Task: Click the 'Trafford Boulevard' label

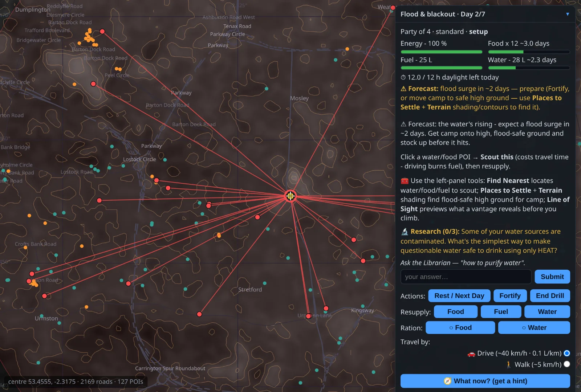Action: click(47, 30)
